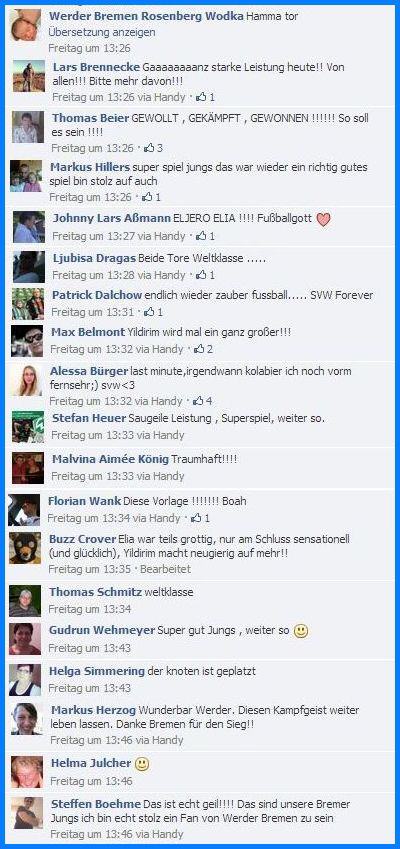Click the like icon under Thomas Beier's comment
Screen dimensions: 400x849
click(149, 147)
